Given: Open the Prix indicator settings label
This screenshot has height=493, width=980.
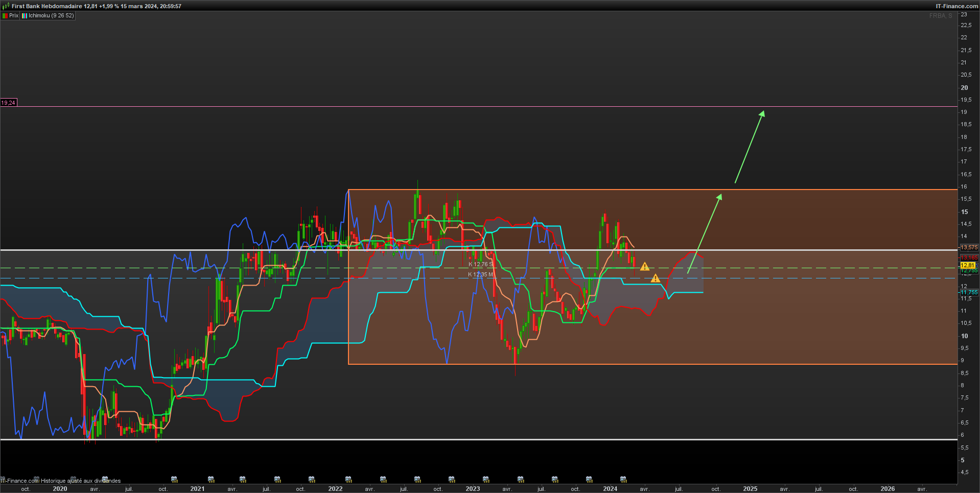Looking at the screenshot, I should point(14,16).
